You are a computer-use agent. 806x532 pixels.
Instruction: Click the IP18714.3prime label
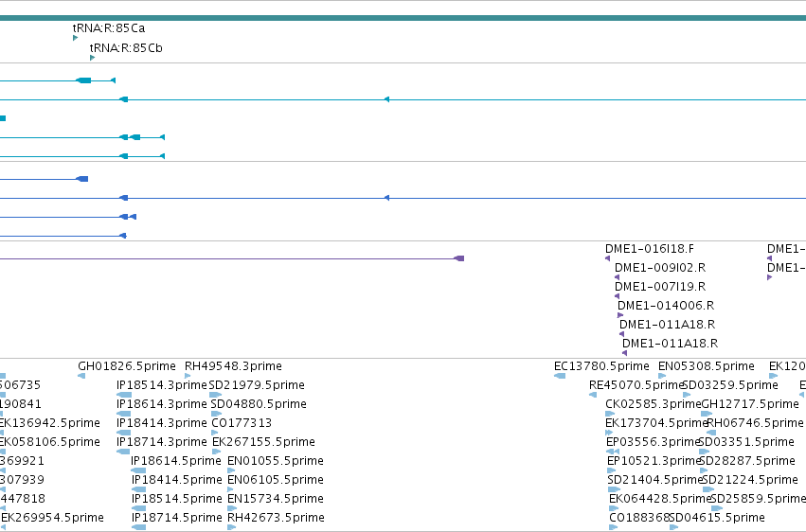161,442
